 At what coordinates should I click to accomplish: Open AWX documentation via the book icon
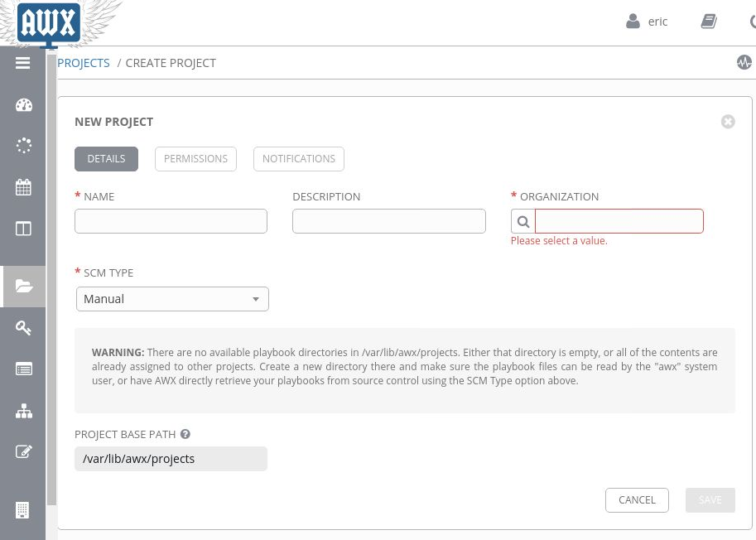[709, 22]
